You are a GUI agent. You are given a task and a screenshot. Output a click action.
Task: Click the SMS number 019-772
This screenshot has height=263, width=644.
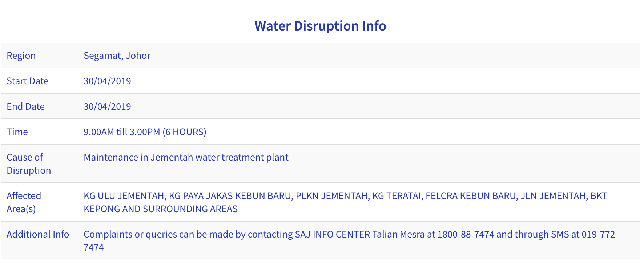(598, 234)
